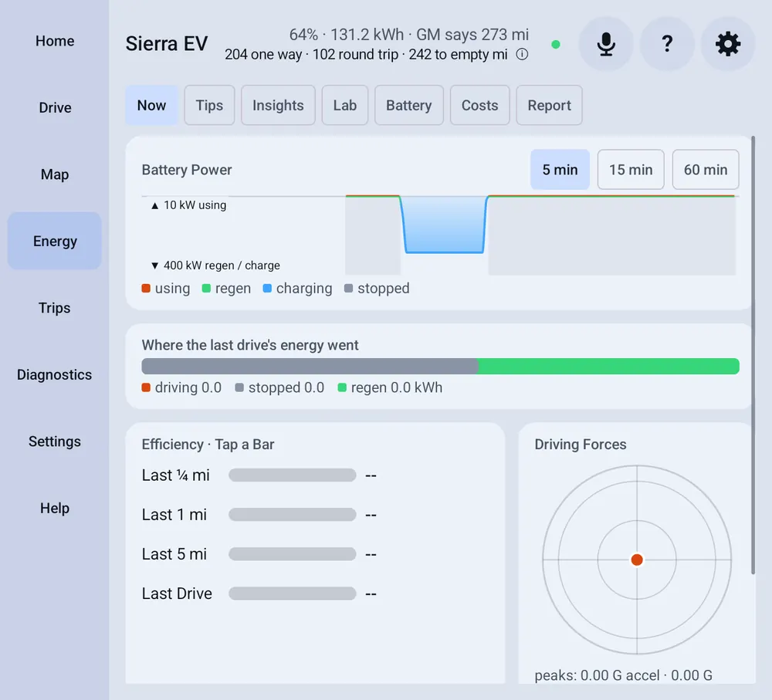This screenshot has height=700, width=772.
Task: Click the blue charging dip in chart
Action: click(x=445, y=225)
